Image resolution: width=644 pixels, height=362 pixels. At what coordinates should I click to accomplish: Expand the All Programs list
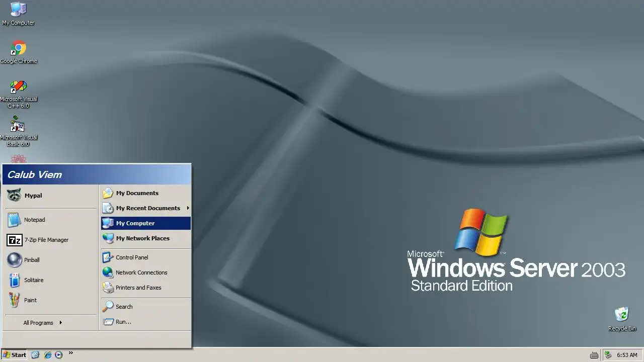point(50,323)
